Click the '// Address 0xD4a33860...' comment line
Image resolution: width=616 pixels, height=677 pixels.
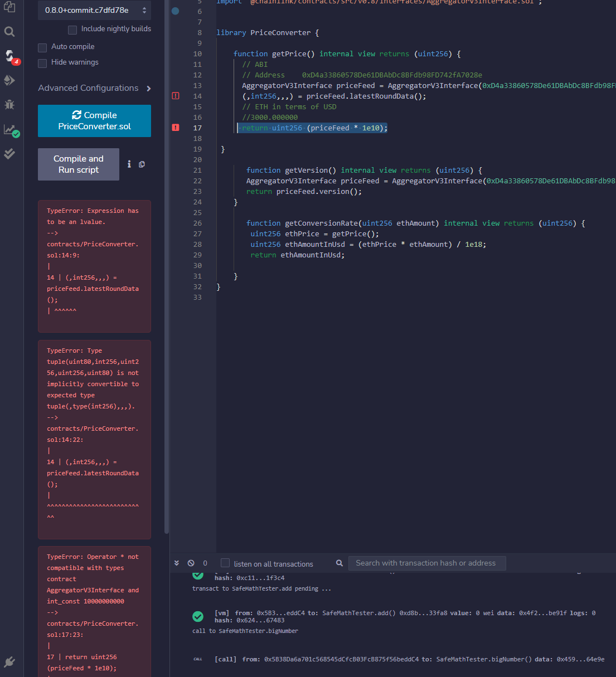click(362, 75)
